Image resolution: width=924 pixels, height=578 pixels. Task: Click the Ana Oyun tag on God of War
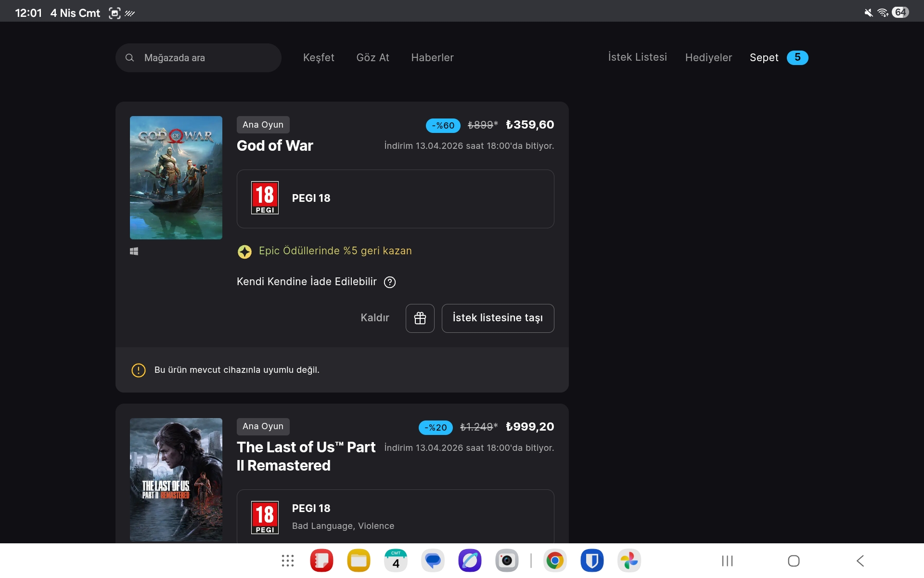coord(263,125)
